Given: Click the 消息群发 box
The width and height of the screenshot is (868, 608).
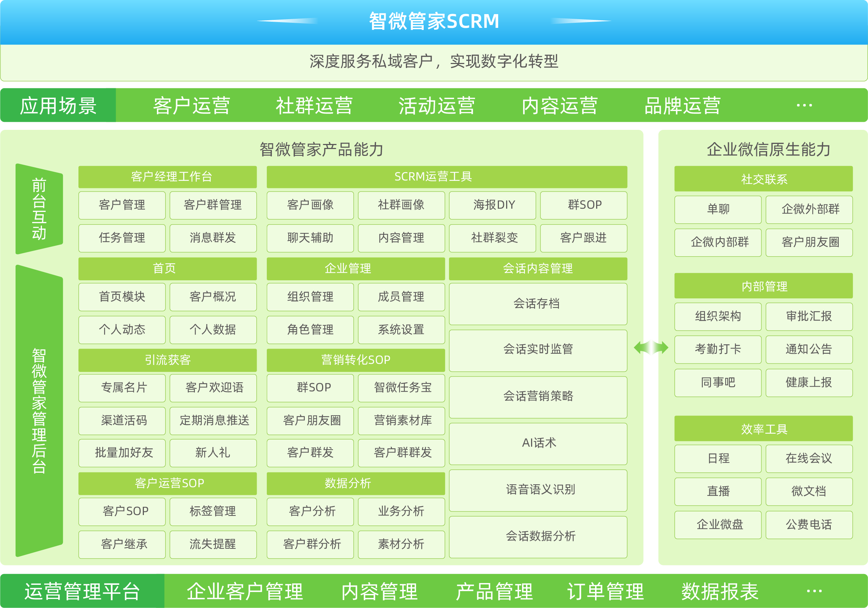Looking at the screenshot, I should click(x=213, y=238).
